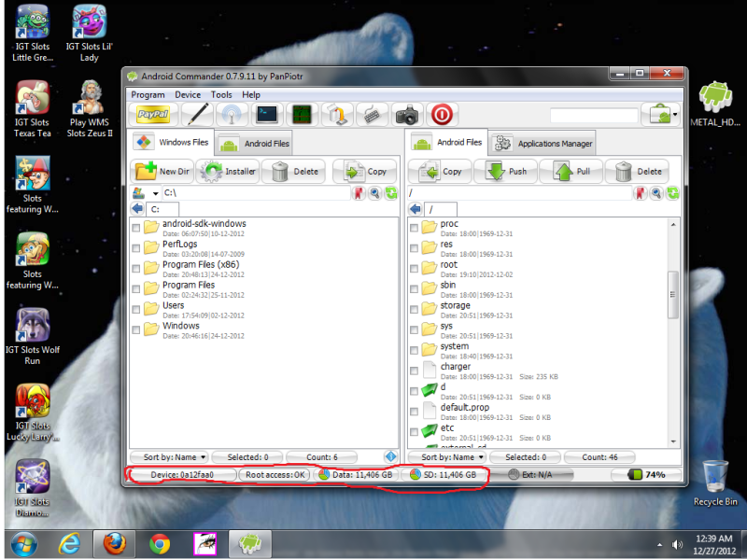Image resolution: width=747 pixels, height=560 pixels.
Task: Take a device screenshot with camera icon
Action: (x=407, y=114)
